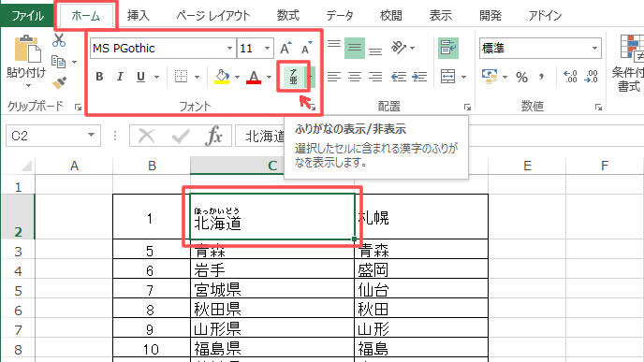The width and height of the screenshot is (644, 362).
Task: Click the Wrap Text icon
Action: 448,48
